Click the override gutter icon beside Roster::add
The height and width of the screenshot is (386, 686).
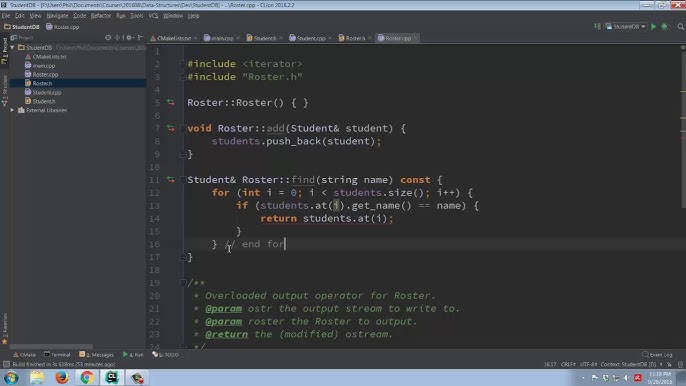171,128
